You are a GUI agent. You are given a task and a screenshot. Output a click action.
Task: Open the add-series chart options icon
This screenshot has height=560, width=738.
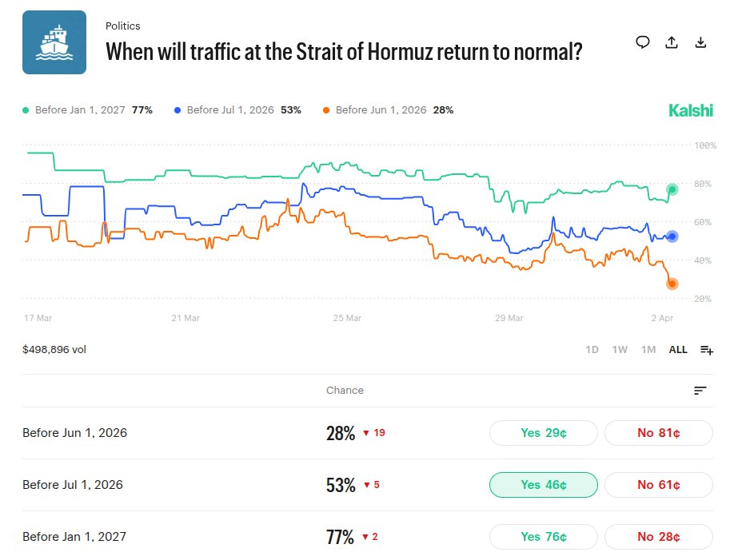(707, 350)
